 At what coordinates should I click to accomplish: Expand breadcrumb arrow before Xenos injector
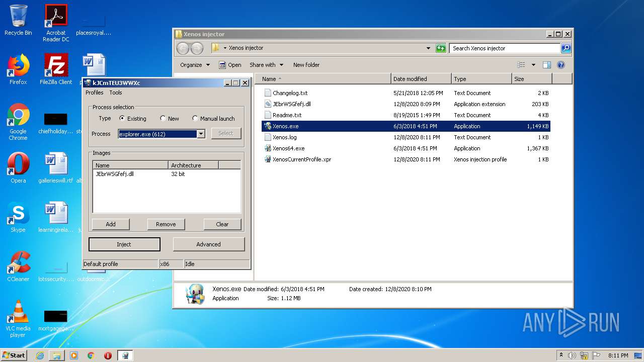click(225, 48)
